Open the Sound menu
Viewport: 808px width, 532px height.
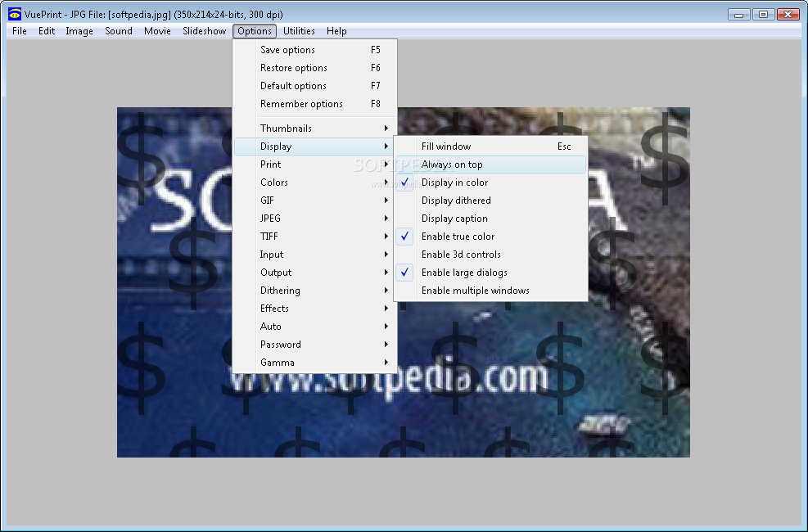pos(119,31)
